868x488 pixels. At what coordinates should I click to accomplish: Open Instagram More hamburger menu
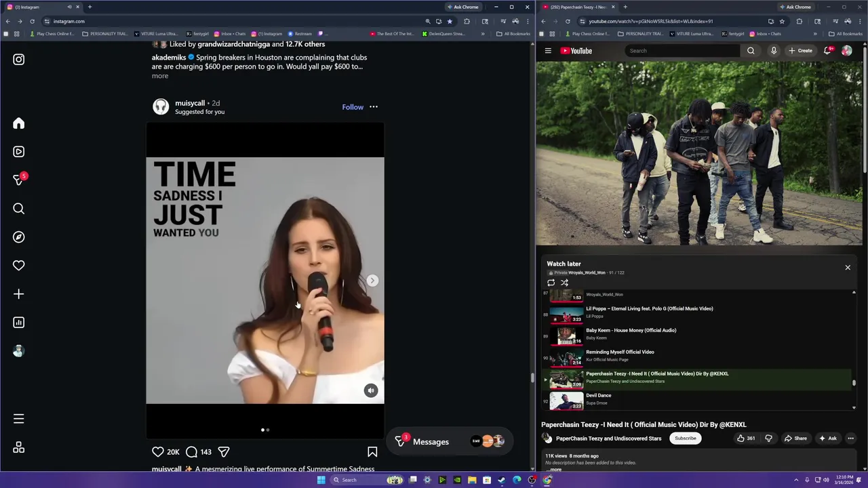point(18,419)
